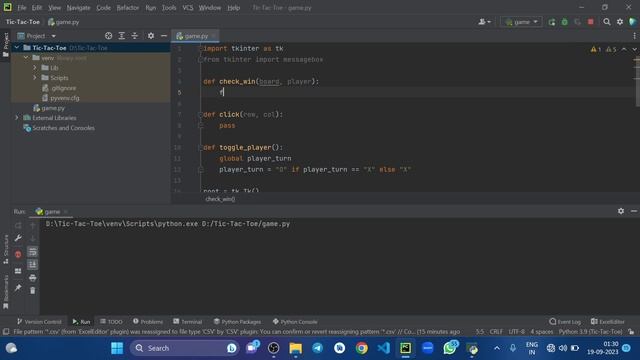640x360 pixels.
Task: Click the Windows Start button
Action: [x=117, y=348]
